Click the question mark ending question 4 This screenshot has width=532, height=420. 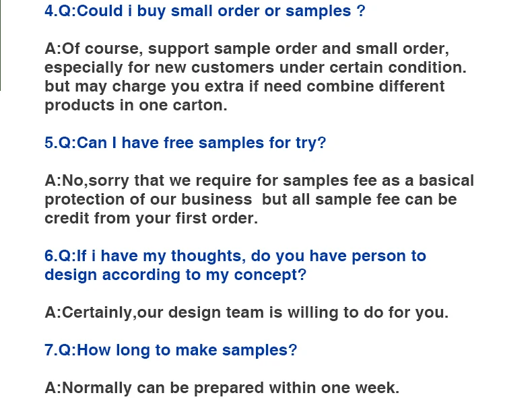(x=361, y=11)
